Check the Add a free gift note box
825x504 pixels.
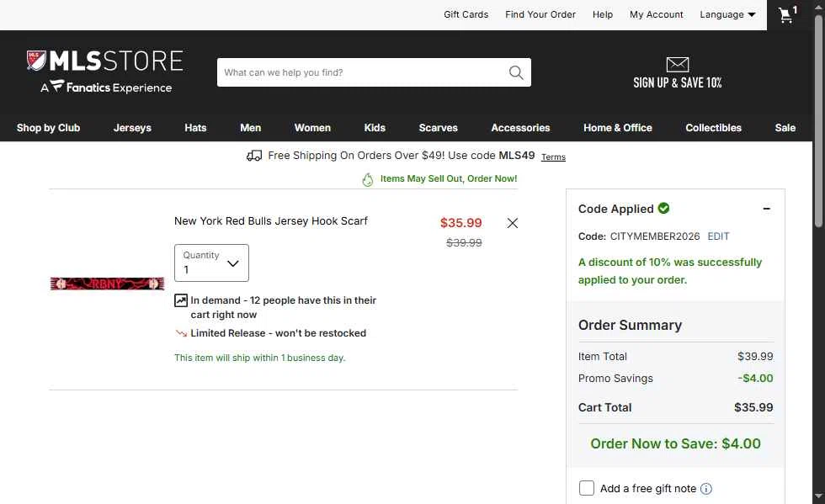tap(586, 488)
